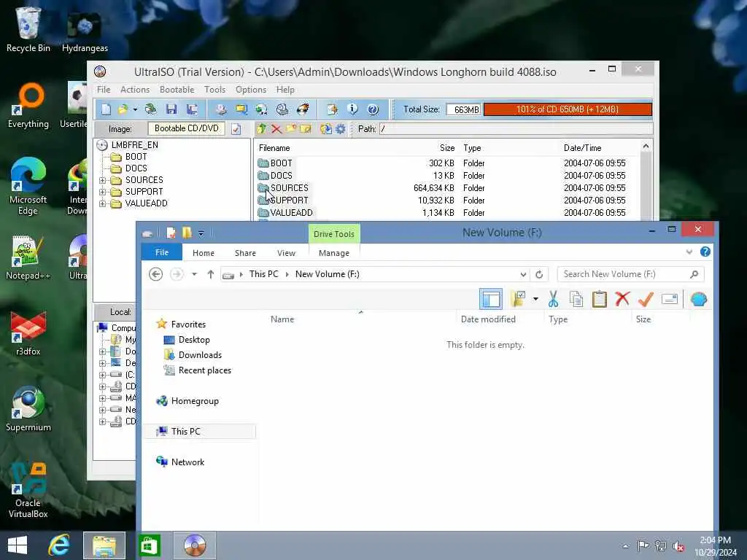Click the Bootable CD/DVD image type field
747x560 pixels.
click(186, 128)
